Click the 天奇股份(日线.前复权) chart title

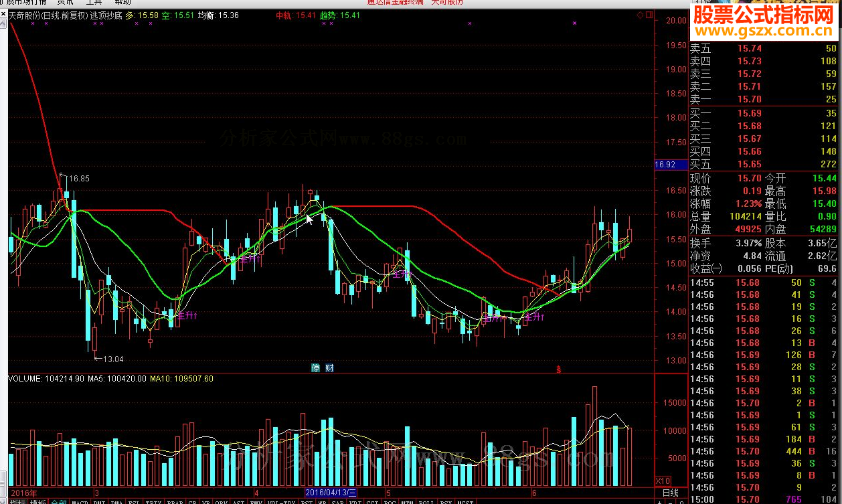point(48,15)
